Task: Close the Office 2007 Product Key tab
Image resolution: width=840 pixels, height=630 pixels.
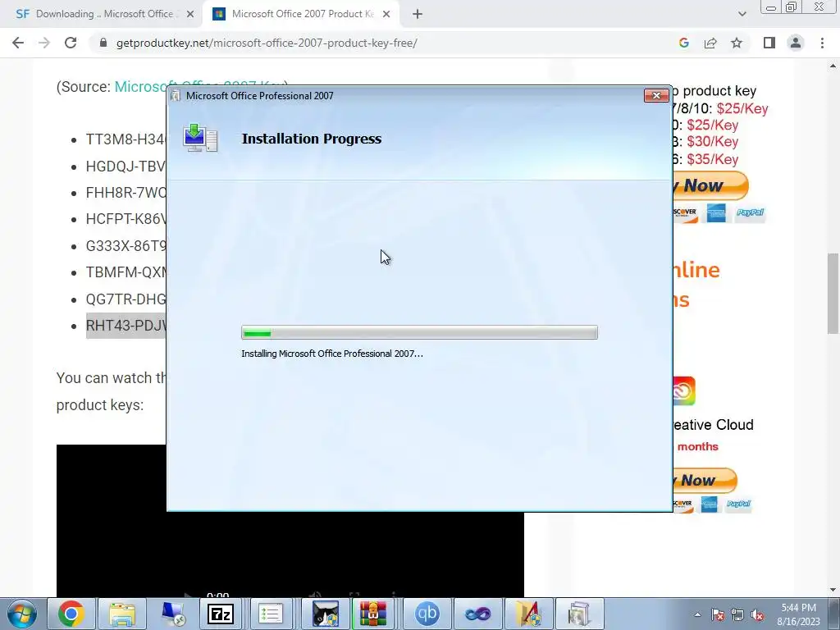Action: pos(386,14)
